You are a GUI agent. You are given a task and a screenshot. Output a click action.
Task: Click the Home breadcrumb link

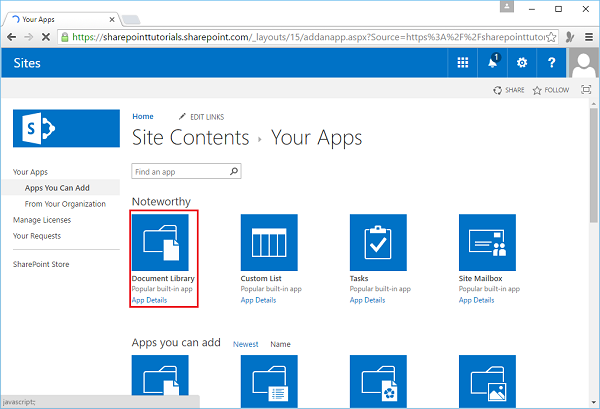143,117
